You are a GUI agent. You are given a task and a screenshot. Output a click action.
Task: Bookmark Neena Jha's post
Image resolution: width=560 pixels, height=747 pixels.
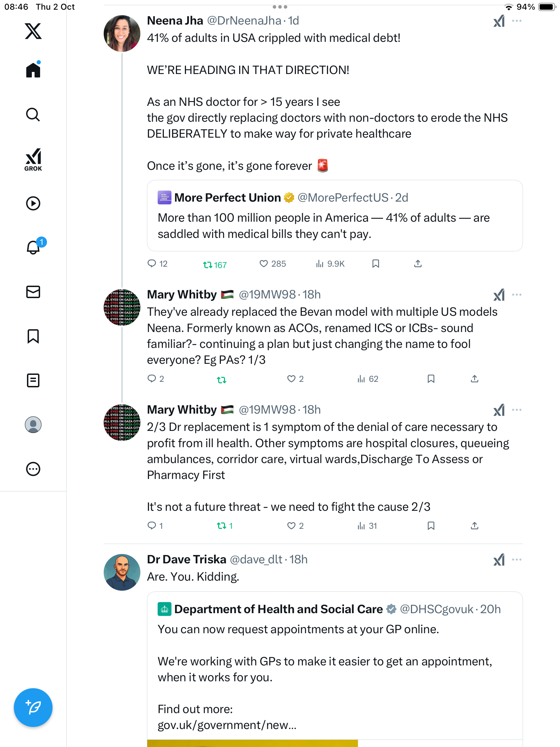pos(376,264)
